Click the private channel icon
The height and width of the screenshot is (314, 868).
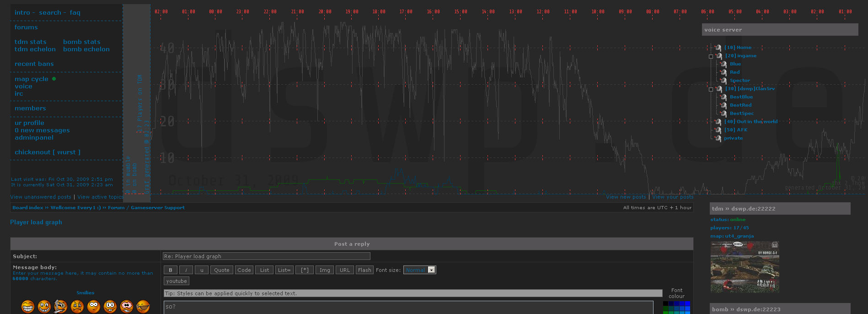(x=718, y=138)
